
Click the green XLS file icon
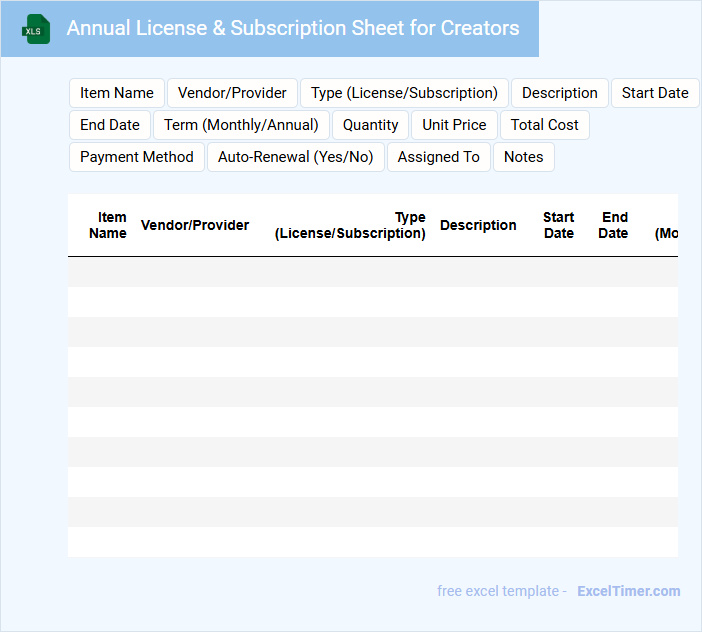(x=36, y=29)
